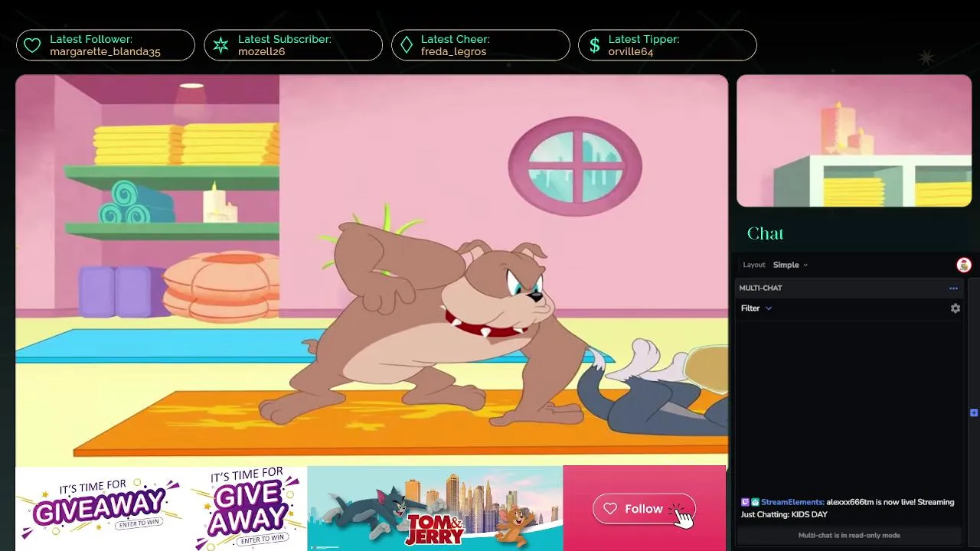Screen dimensions: 980x551
Task: Click read-only mode notice bar
Action: [848, 535]
